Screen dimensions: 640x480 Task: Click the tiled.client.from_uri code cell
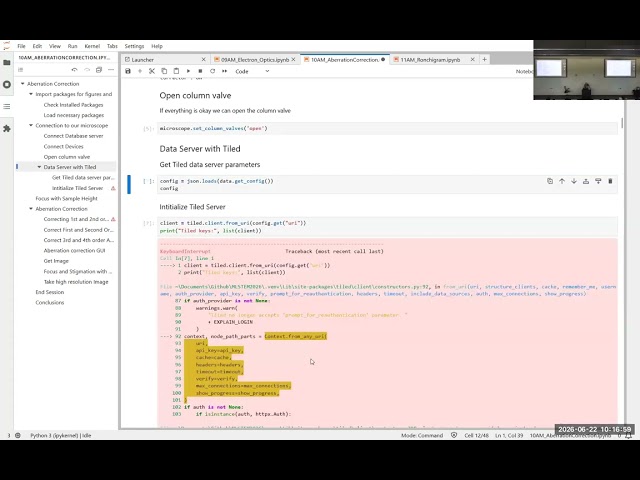click(x=388, y=227)
